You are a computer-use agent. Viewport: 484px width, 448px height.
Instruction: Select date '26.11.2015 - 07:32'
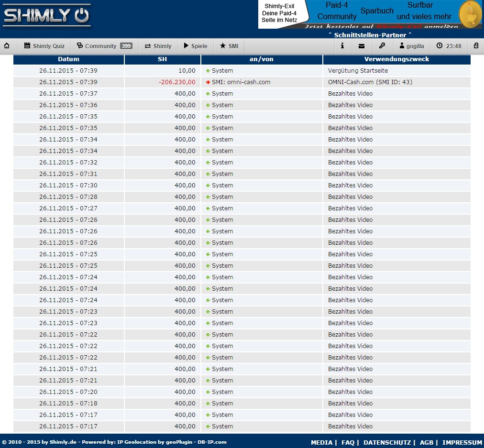[x=68, y=162]
